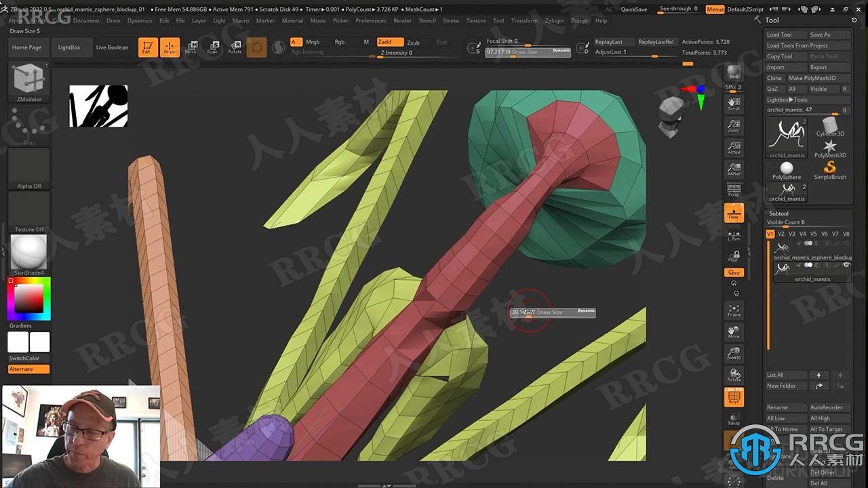The height and width of the screenshot is (488, 868).
Task: Click the Zoom canvas icon
Action: [x=734, y=125]
